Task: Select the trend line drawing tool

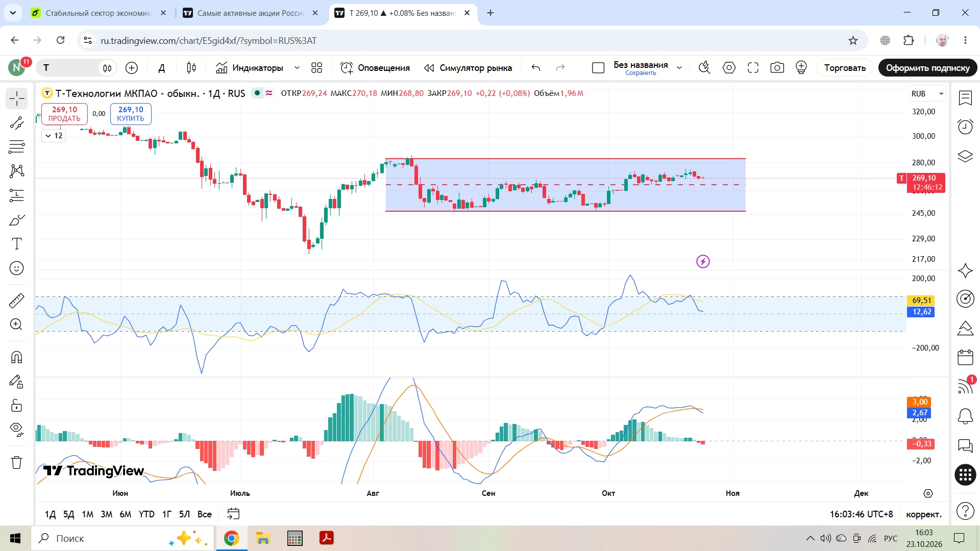Action: [x=17, y=123]
